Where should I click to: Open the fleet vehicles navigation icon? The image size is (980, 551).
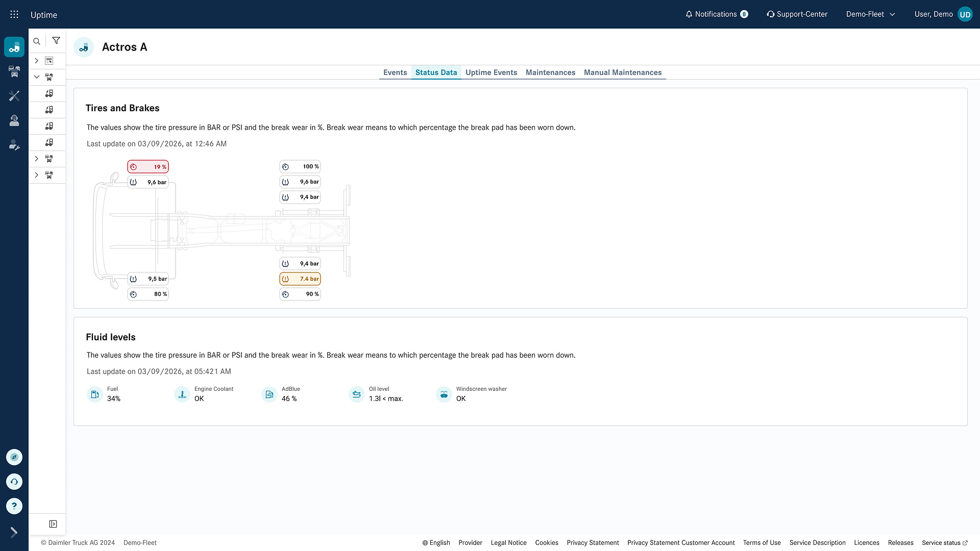14,71
